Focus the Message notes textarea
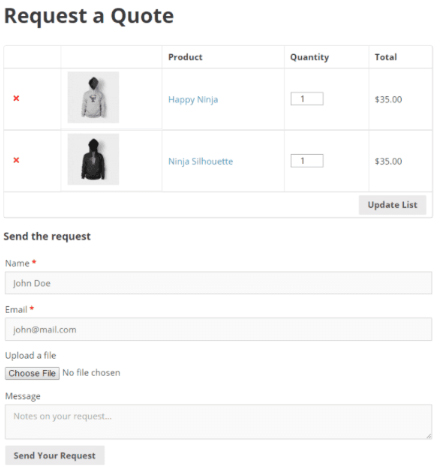This screenshot has width=440, height=468. coord(218,422)
